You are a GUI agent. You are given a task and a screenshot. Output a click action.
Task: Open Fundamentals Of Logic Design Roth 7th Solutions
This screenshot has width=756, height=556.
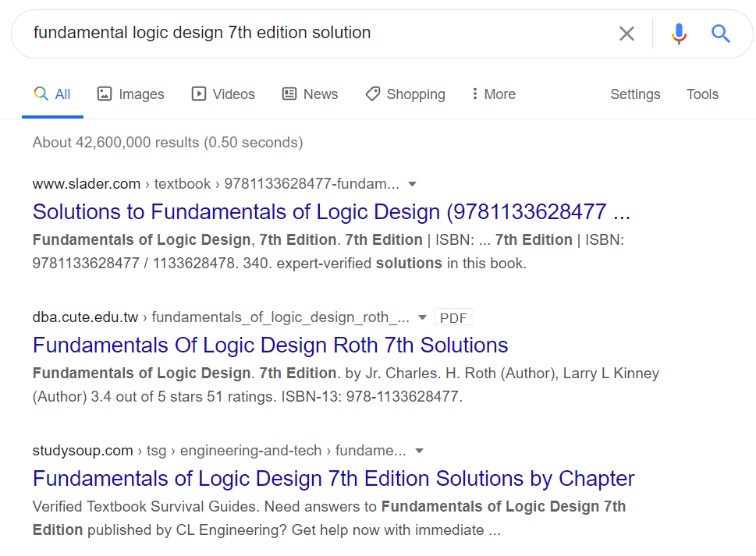pos(271,345)
